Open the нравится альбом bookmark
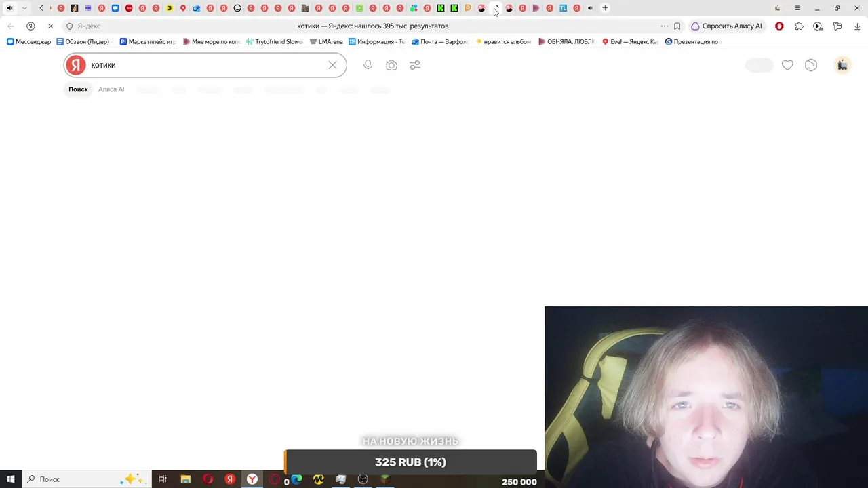This screenshot has height=488, width=868. point(503,41)
